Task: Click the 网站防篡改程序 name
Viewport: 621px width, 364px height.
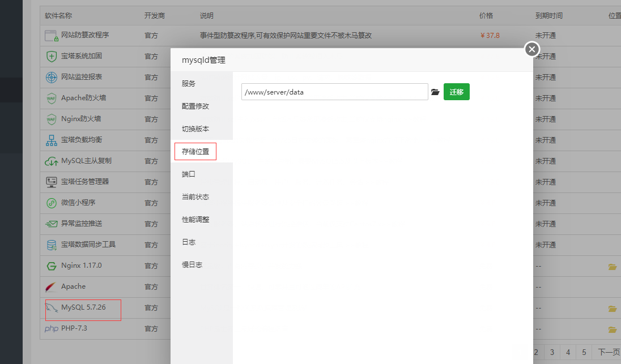Action: click(85, 35)
